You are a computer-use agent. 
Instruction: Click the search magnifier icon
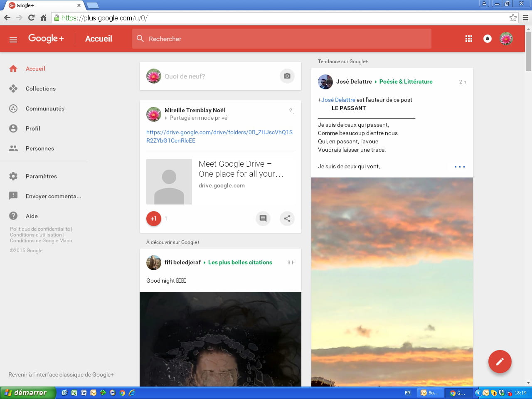click(140, 39)
